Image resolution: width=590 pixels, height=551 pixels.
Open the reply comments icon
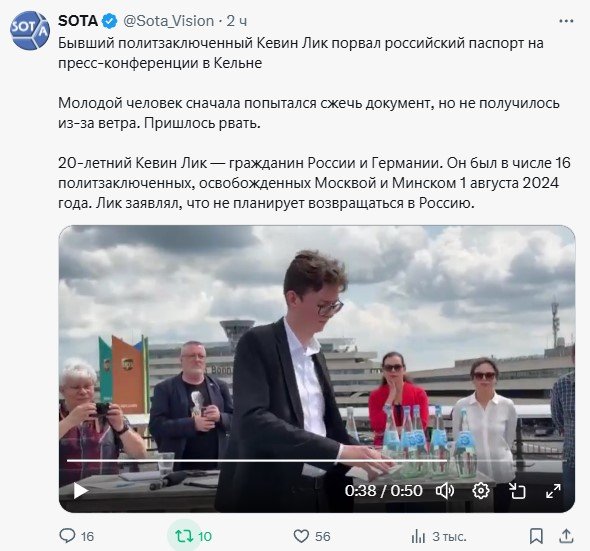67,536
